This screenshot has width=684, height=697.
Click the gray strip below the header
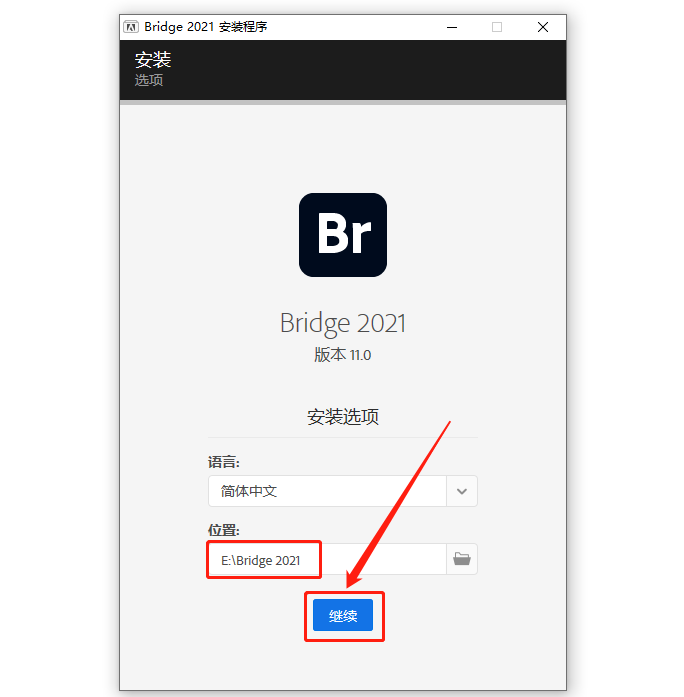343,102
